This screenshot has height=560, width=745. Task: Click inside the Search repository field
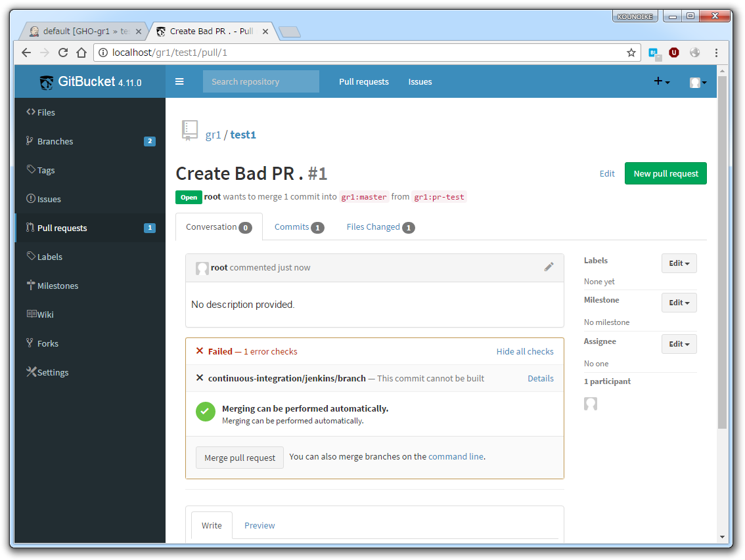pos(260,81)
